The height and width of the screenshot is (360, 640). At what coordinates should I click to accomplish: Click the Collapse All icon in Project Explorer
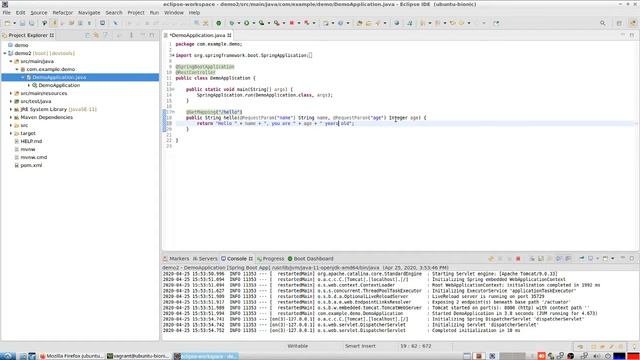[87, 36]
